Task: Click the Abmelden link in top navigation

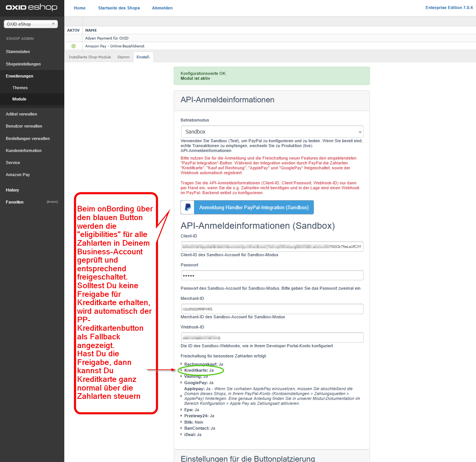Action: pos(162,8)
